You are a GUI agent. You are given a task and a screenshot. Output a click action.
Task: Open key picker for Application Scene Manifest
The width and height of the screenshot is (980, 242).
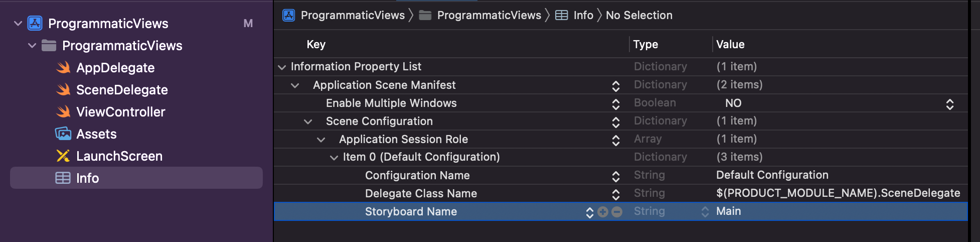[616, 86]
